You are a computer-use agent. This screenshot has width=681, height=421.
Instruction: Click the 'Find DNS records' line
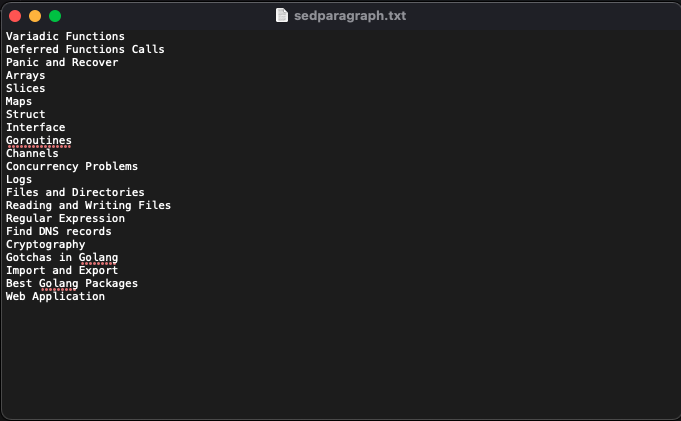(59, 231)
